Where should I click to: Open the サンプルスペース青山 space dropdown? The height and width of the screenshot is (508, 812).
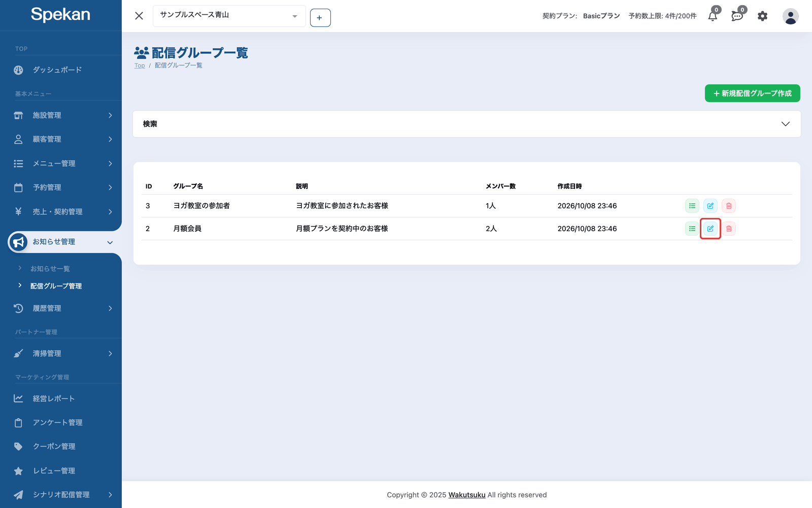coord(229,16)
